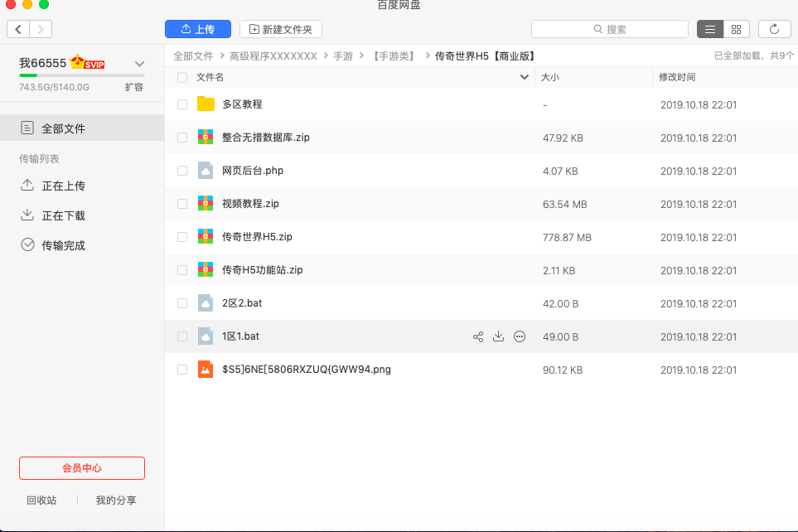Open the 会员中心 member center
The height and width of the screenshot is (532, 798).
pyautogui.click(x=82, y=468)
